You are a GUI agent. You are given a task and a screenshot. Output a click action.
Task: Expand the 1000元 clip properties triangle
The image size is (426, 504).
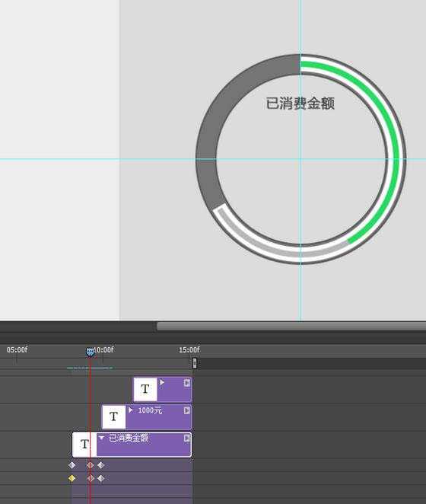point(130,410)
